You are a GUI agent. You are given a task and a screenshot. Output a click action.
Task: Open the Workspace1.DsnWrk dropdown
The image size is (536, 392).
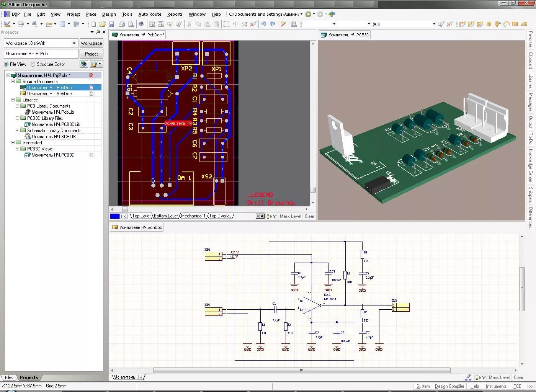click(x=74, y=43)
